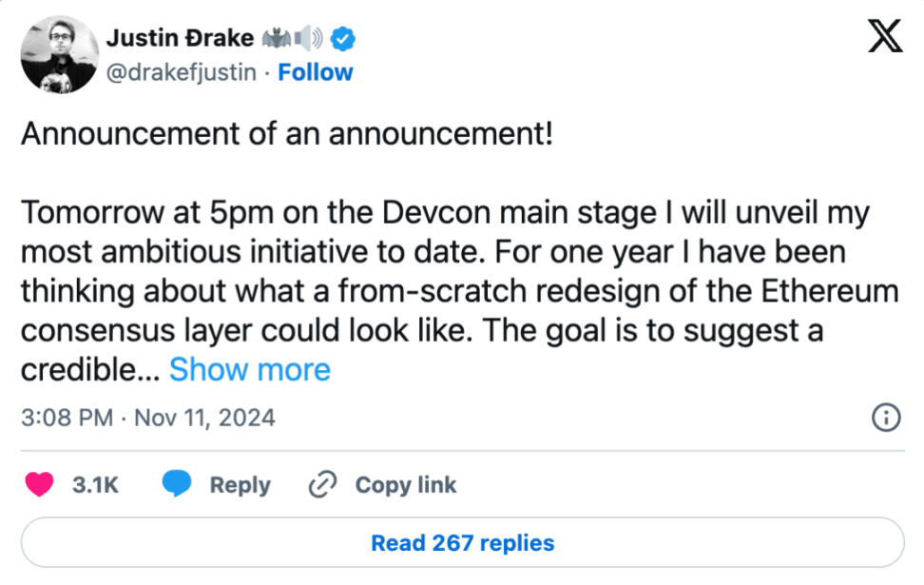
Task: Click the Reply text label
Action: click(x=240, y=485)
